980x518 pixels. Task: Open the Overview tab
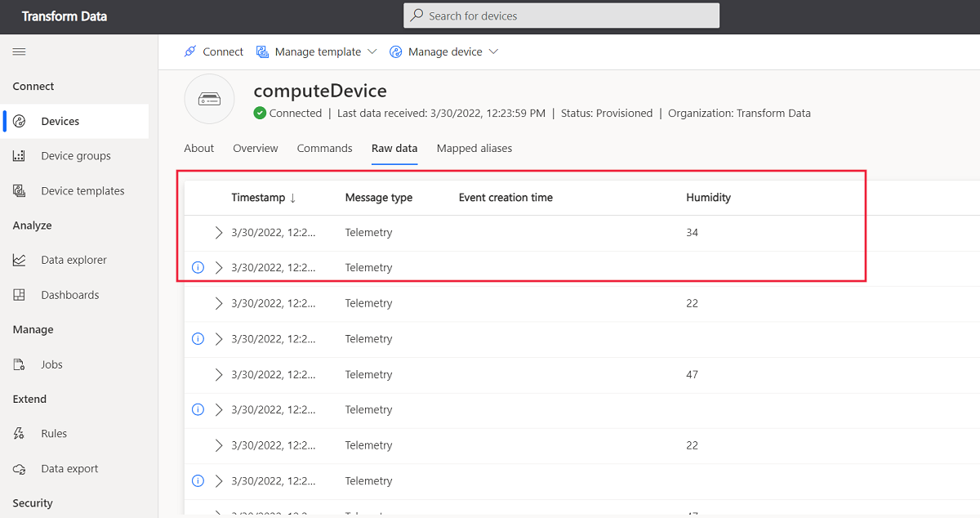pyautogui.click(x=256, y=149)
